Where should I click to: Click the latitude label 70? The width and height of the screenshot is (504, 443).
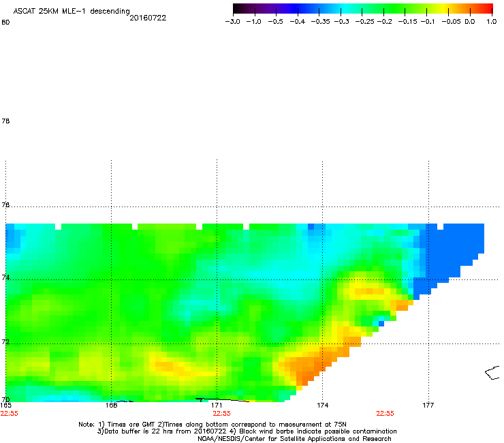[x=5, y=400]
